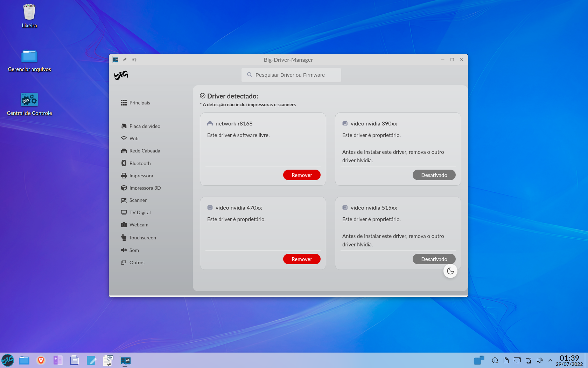Screen dimensions: 588x368
Task: Click the search magnifier icon
Action: [x=250, y=75]
